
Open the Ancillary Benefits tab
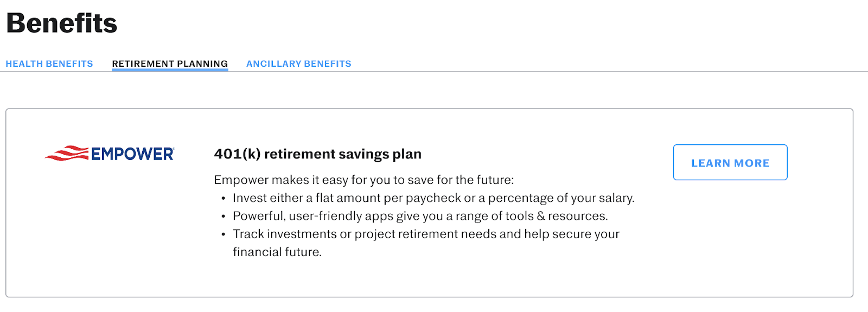(x=299, y=63)
